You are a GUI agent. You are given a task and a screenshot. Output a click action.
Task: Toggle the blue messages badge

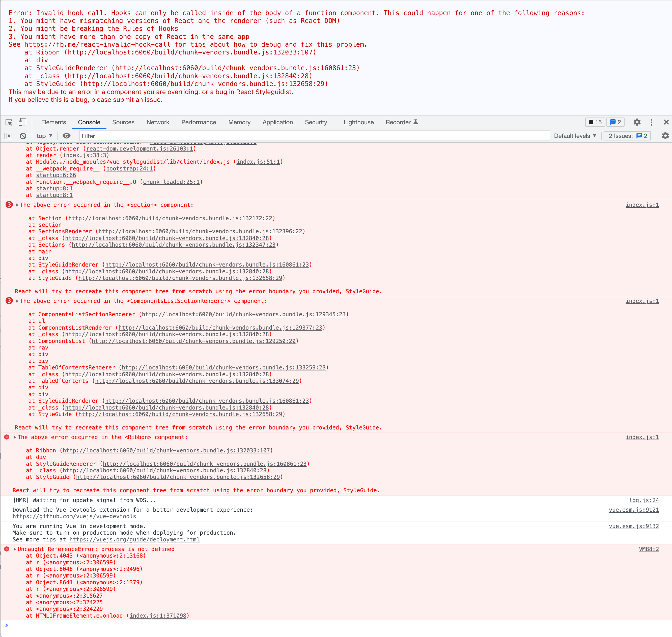[x=615, y=122]
